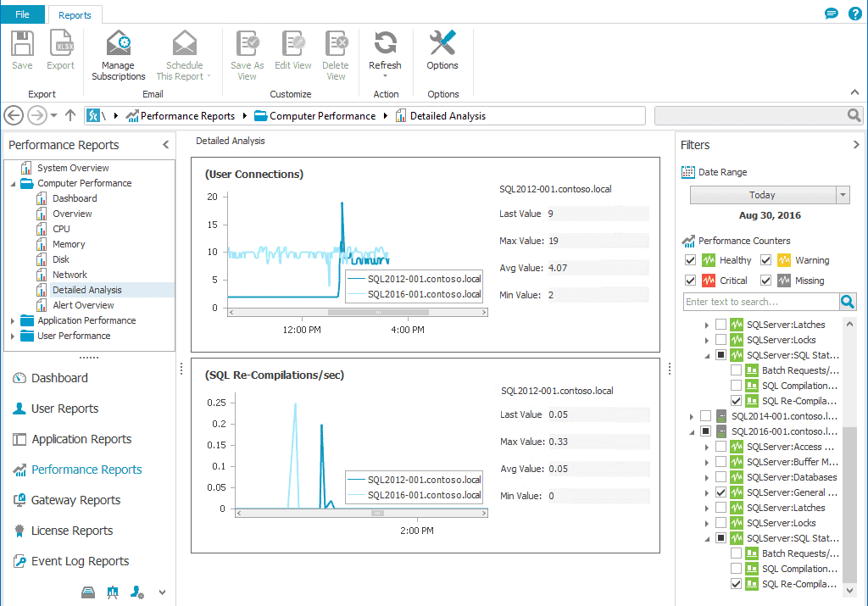The width and height of the screenshot is (868, 606).
Task: Click the User Connections chart horizontal scrollbar thumb
Action: pyautogui.click(x=378, y=313)
